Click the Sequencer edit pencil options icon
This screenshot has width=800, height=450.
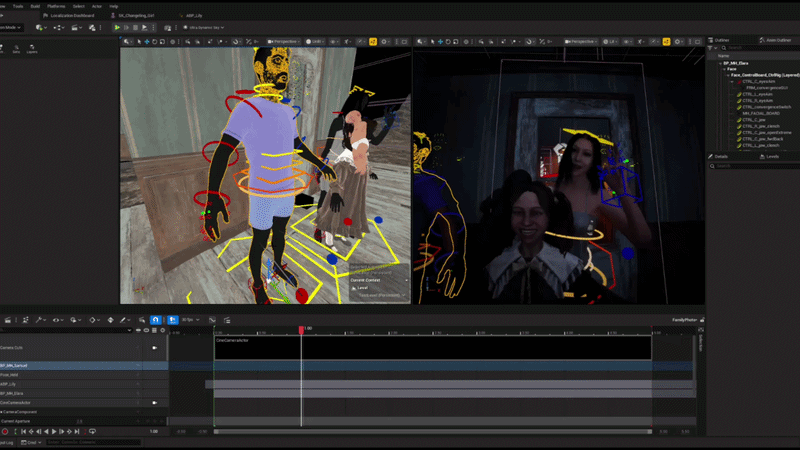(124, 320)
